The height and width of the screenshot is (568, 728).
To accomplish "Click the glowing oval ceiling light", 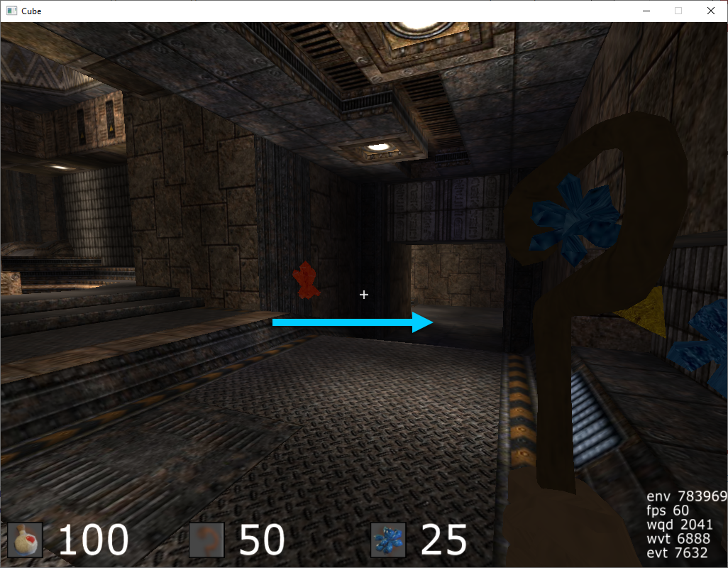I will (x=378, y=147).
